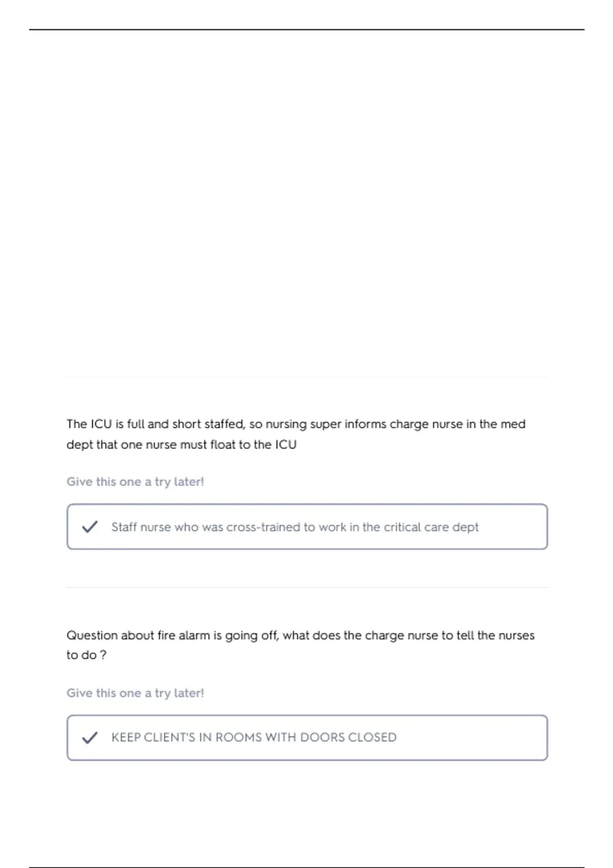This screenshot has width=613, height=868.
Task: Click the empty space below the fire alarm answer
Action: tap(306, 812)
